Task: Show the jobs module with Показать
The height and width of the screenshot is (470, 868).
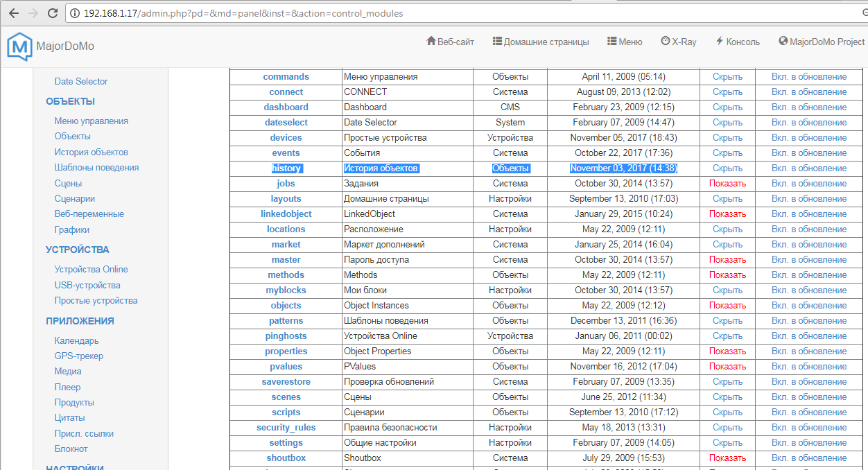Action: point(727,183)
